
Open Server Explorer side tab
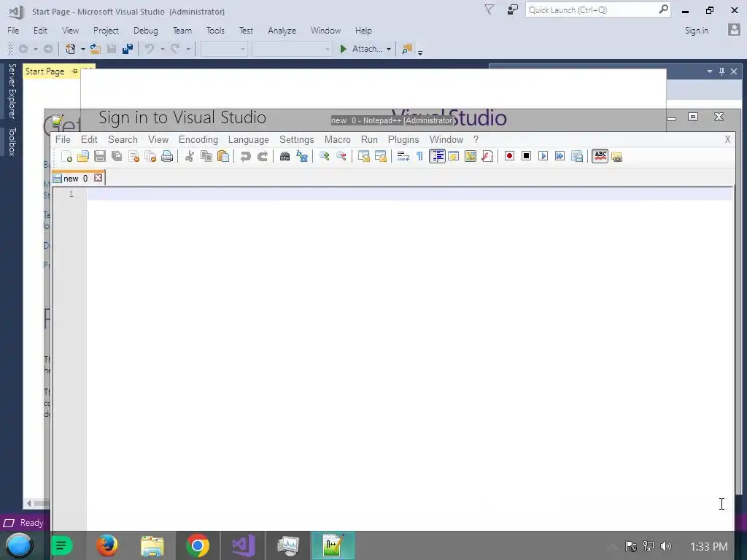pos(12,90)
